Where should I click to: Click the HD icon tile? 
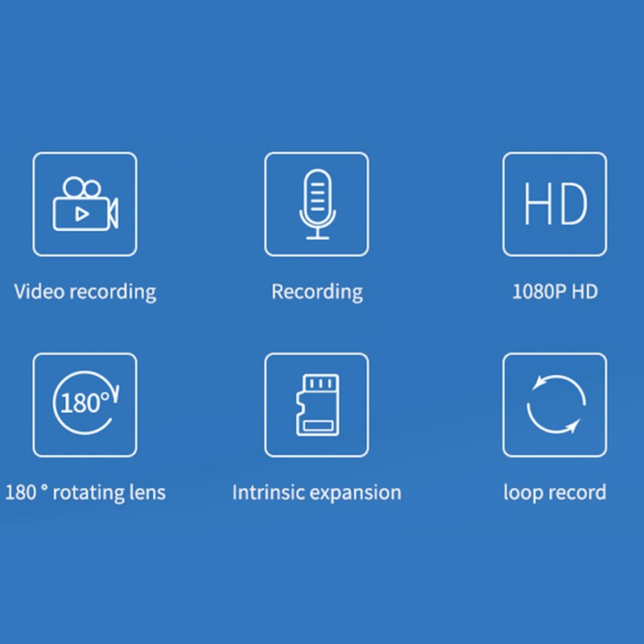tap(555, 204)
